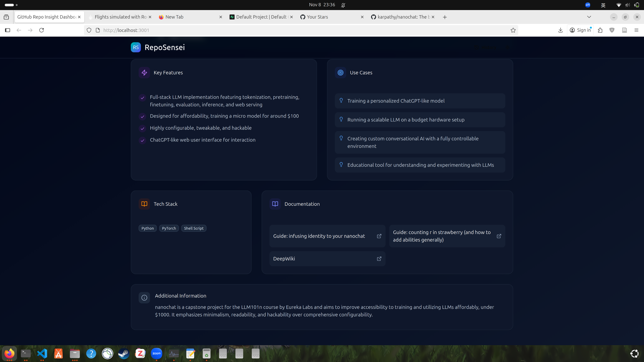Image resolution: width=644 pixels, height=362 pixels.
Task: Open Firefox sidebar toggle icon
Action: tap(8, 30)
